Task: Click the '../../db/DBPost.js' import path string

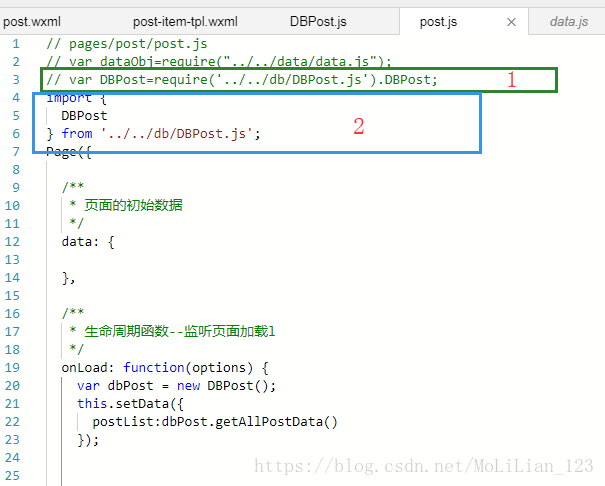Action: click(x=177, y=134)
